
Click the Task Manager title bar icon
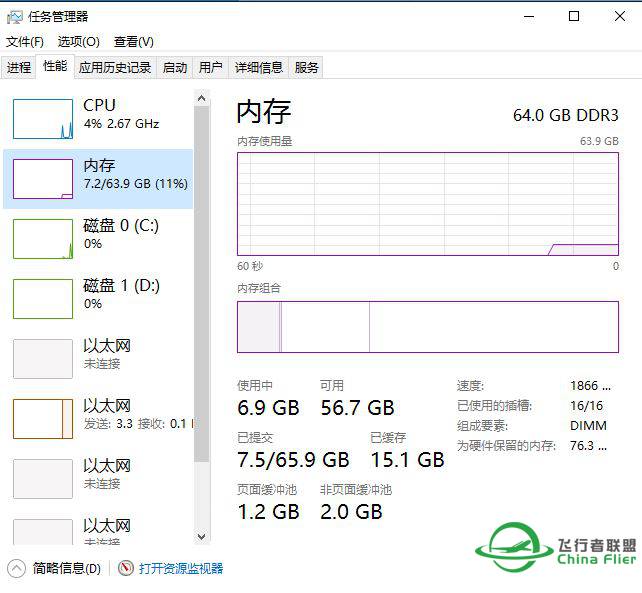tap(14, 17)
